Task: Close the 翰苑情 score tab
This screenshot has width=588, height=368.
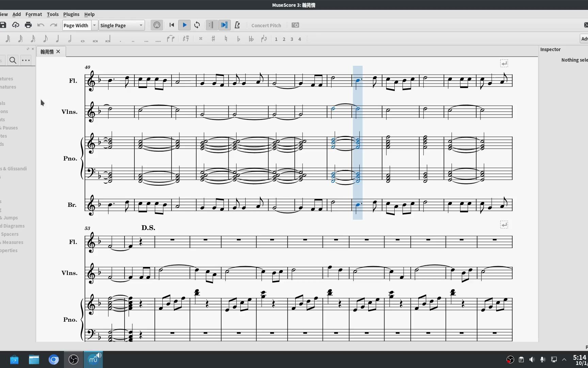Action: tap(58, 51)
